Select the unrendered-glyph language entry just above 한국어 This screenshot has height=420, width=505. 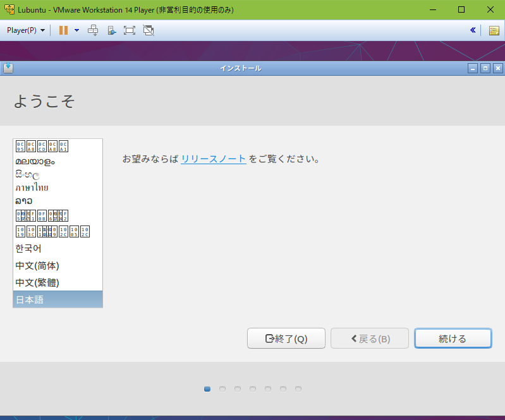pyautogui.click(x=58, y=231)
